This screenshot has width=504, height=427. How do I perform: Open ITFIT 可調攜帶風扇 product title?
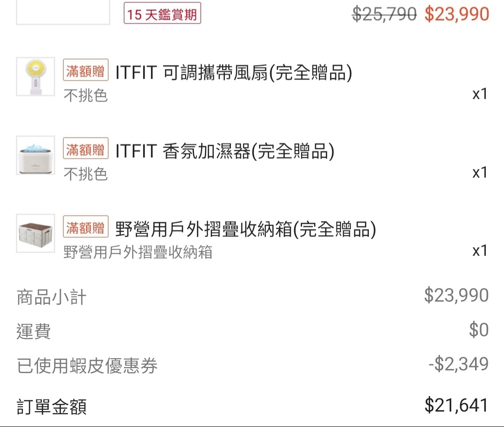coord(234,72)
